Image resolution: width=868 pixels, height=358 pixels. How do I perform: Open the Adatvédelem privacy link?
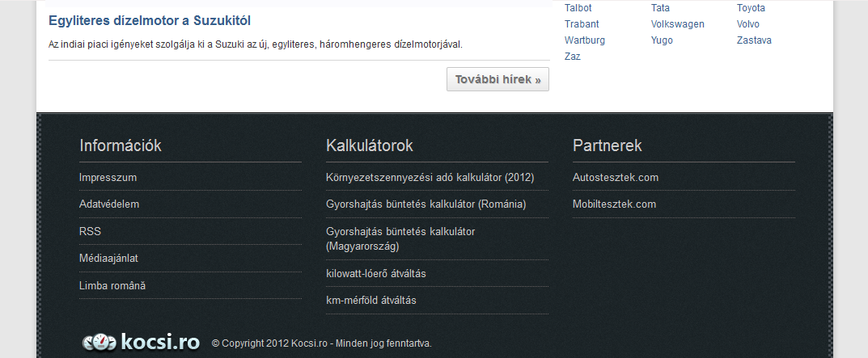click(x=109, y=204)
